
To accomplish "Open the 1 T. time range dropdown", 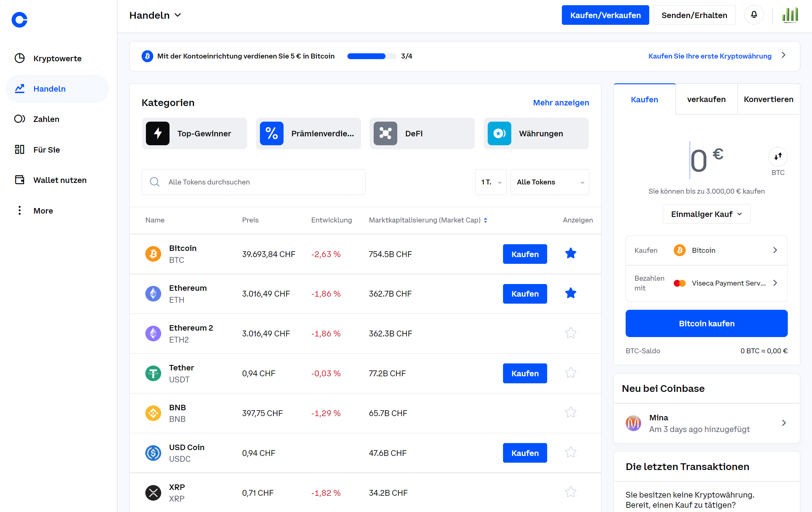I will [491, 182].
